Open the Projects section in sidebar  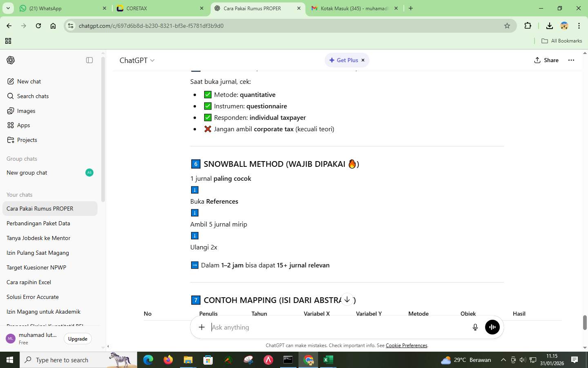pos(27,140)
